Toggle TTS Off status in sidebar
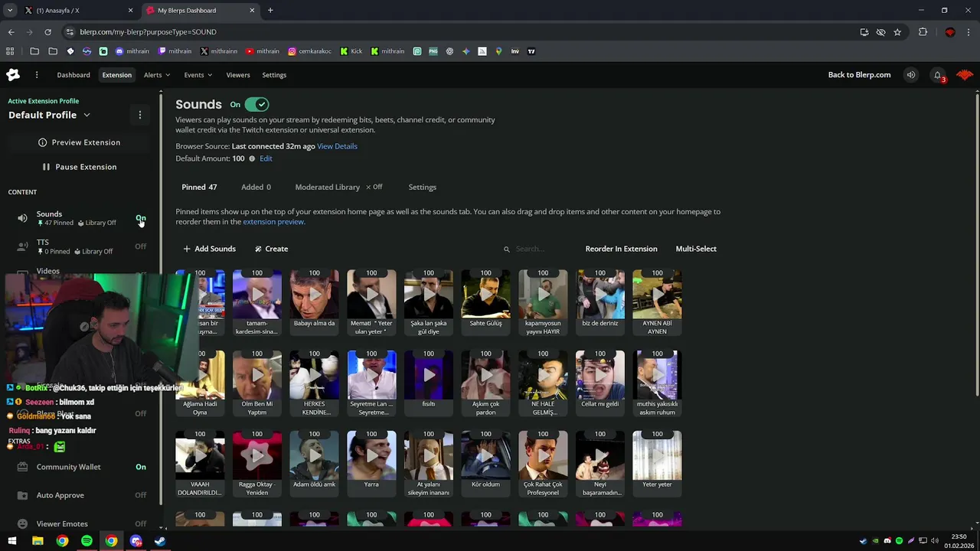The image size is (980, 551). (141, 246)
